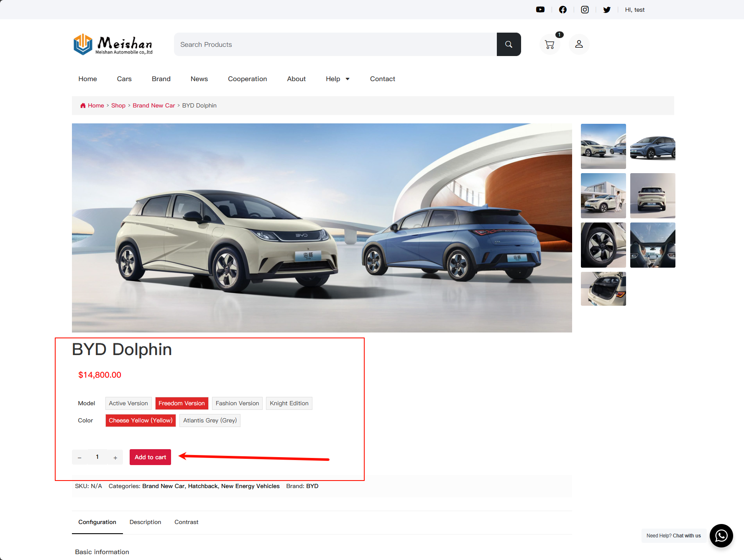The height and width of the screenshot is (560, 744).
Task: Open the Brand menu item
Action: tap(161, 79)
